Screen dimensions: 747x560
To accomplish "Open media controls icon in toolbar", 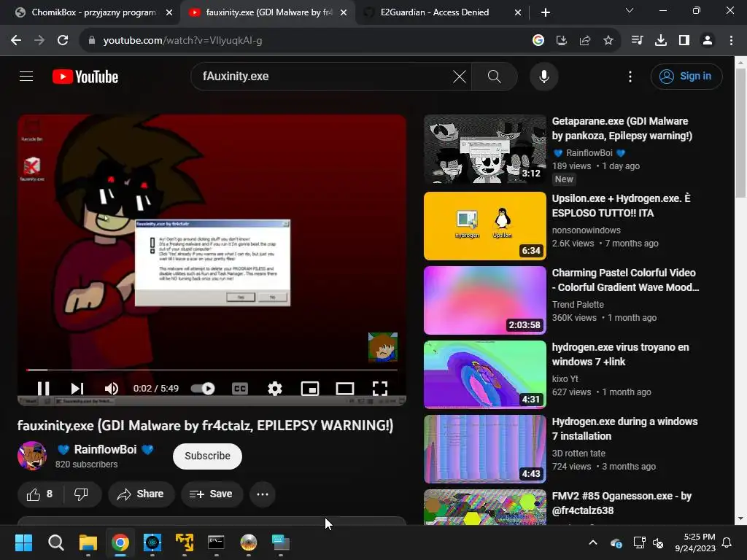I will coord(637,41).
